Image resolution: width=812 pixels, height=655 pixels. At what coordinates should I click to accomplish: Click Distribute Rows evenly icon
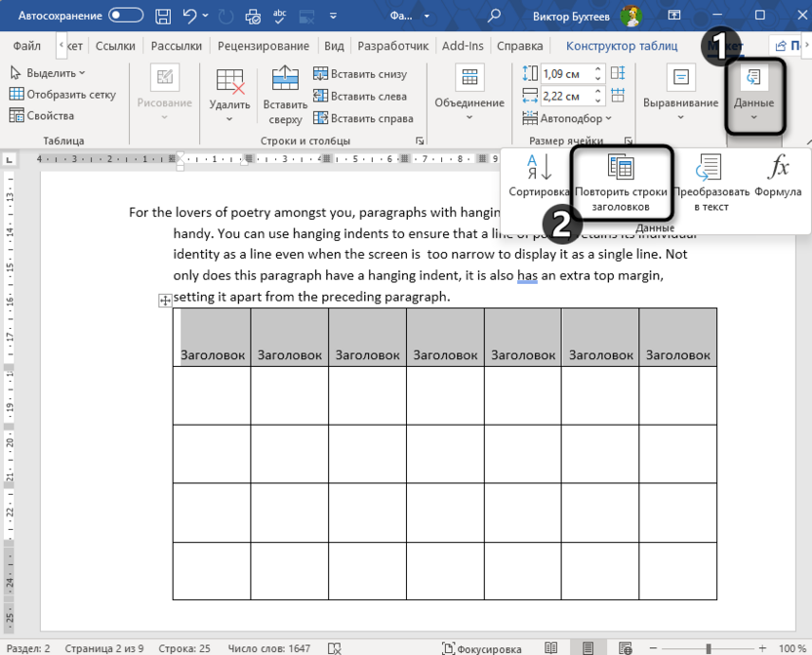point(618,73)
